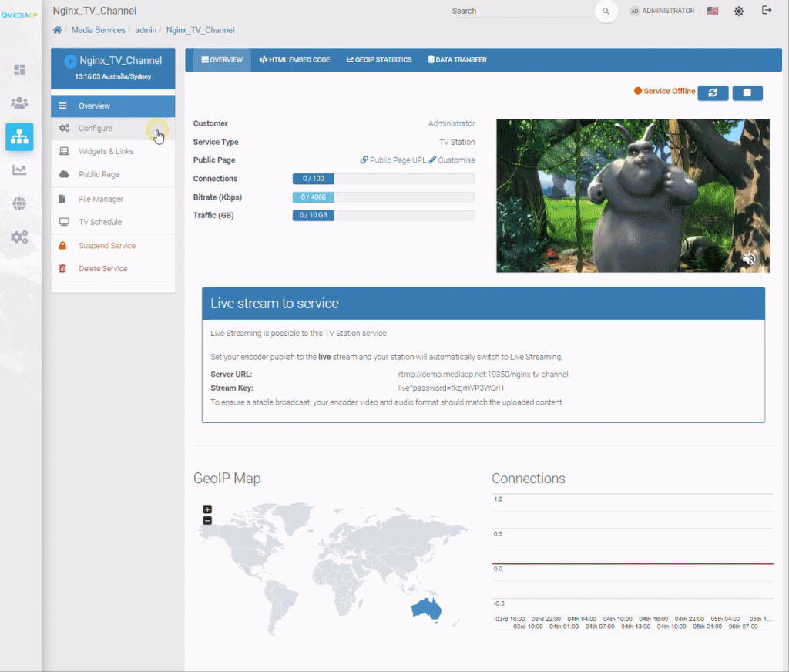Viewport: 789px width, 672px height.
Task: Click the AD administrator avatar
Action: [x=635, y=11]
